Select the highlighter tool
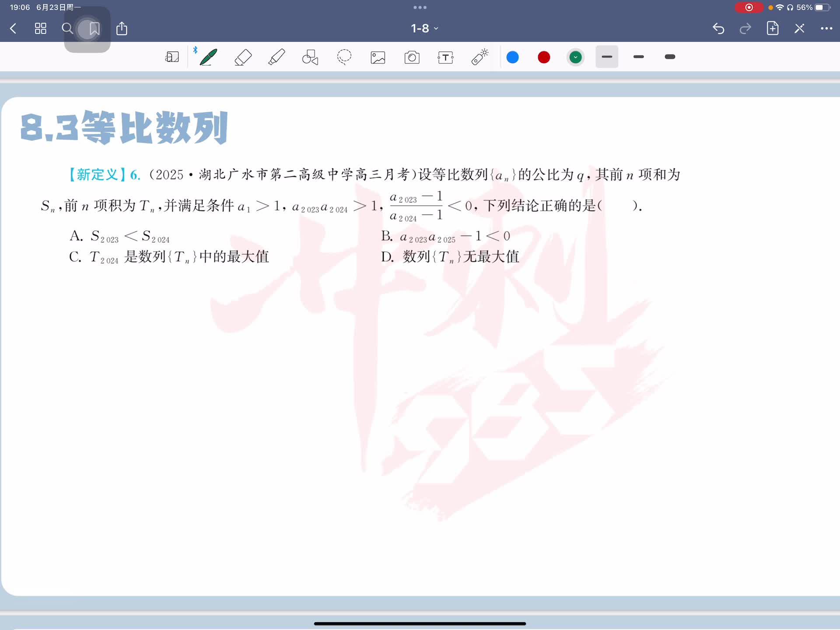Screen dimensions: 840x630 click(x=276, y=57)
